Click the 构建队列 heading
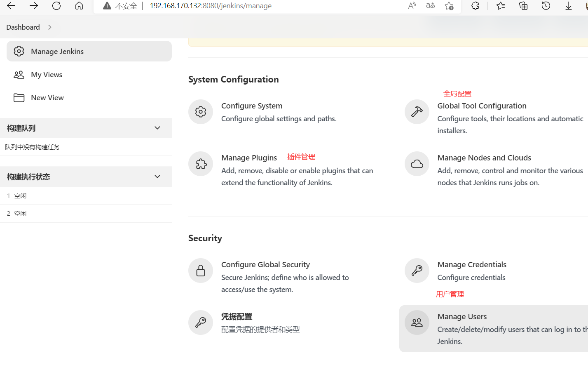Screen dimensions: 588x365 coord(21,128)
